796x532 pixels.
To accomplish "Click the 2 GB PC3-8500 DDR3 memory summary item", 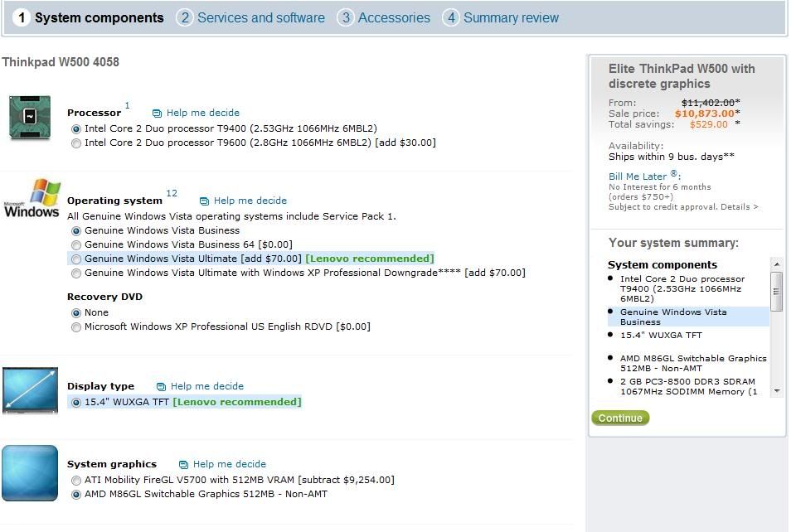I will click(688, 386).
